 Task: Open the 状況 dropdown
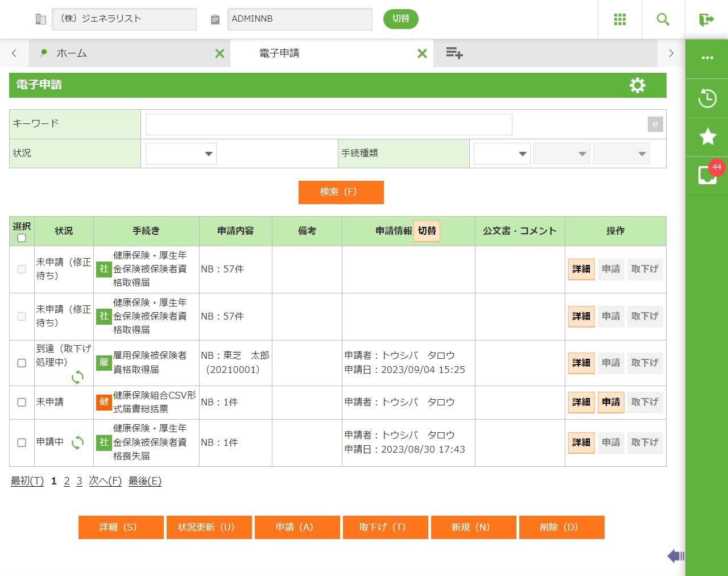pos(181,154)
